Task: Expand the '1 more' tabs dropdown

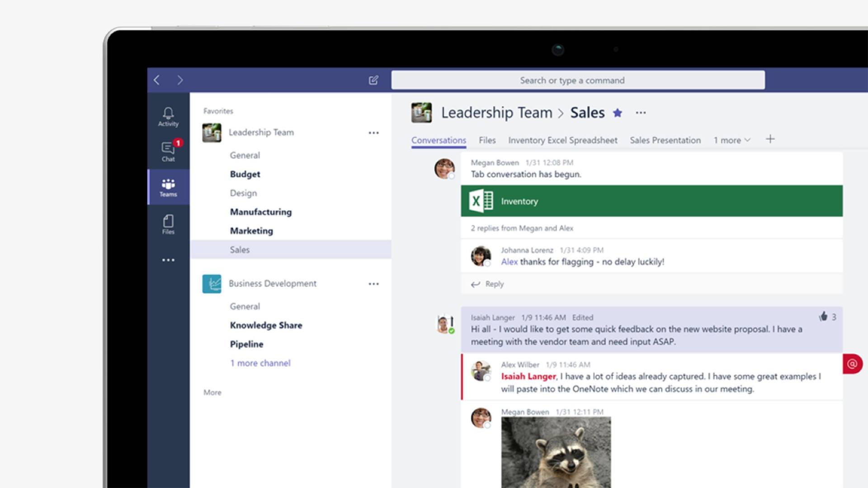Action: (x=732, y=141)
